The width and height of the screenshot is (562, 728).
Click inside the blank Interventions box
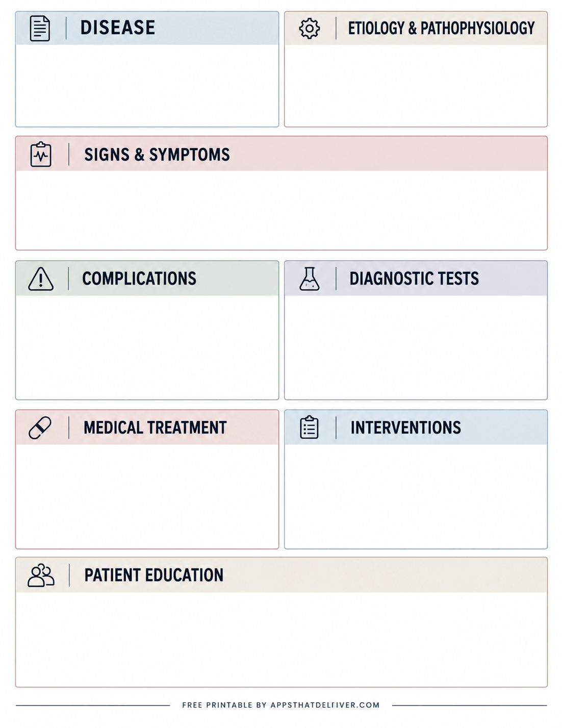pyautogui.click(x=416, y=496)
